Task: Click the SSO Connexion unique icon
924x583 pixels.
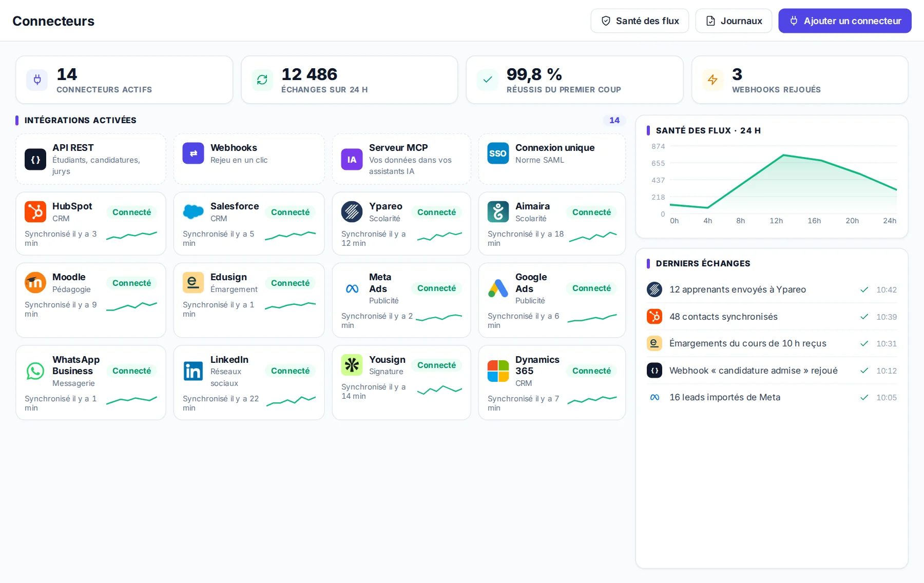Action: (498, 153)
